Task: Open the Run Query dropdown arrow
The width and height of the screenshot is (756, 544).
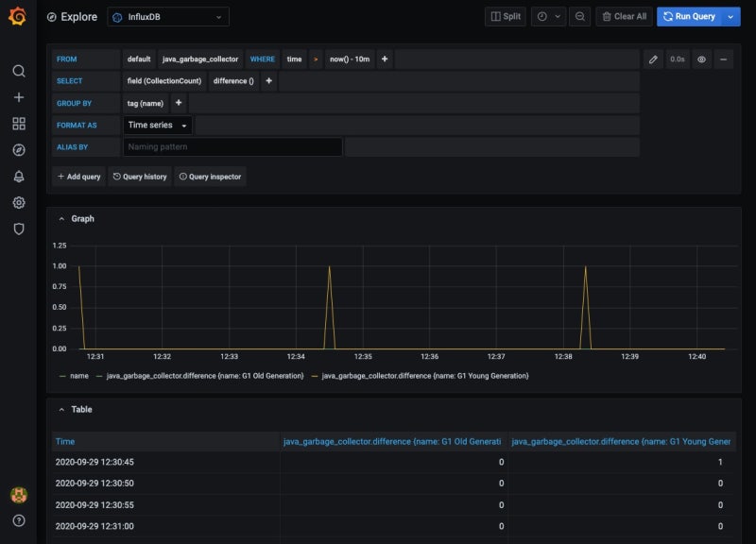Action: [x=730, y=16]
